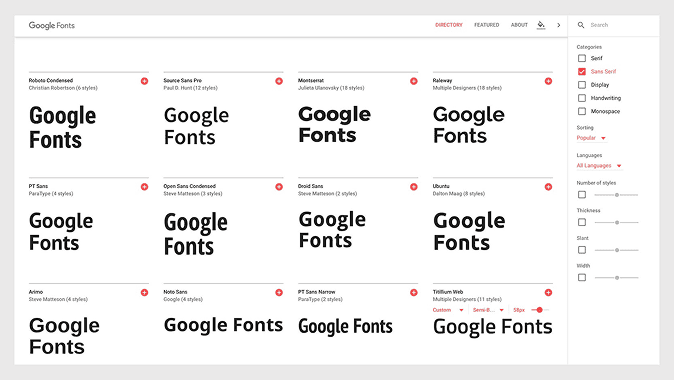Open the paint bucket background color tool
Viewport: 674px width, 380px height.
click(x=541, y=25)
